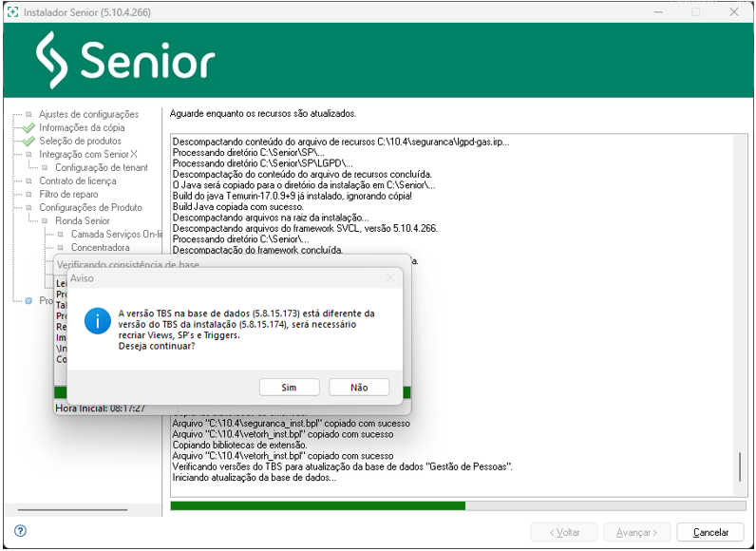This screenshot has width=756, height=551.
Task: Click the tree panel horizontal scrollbar
Action: [72, 509]
